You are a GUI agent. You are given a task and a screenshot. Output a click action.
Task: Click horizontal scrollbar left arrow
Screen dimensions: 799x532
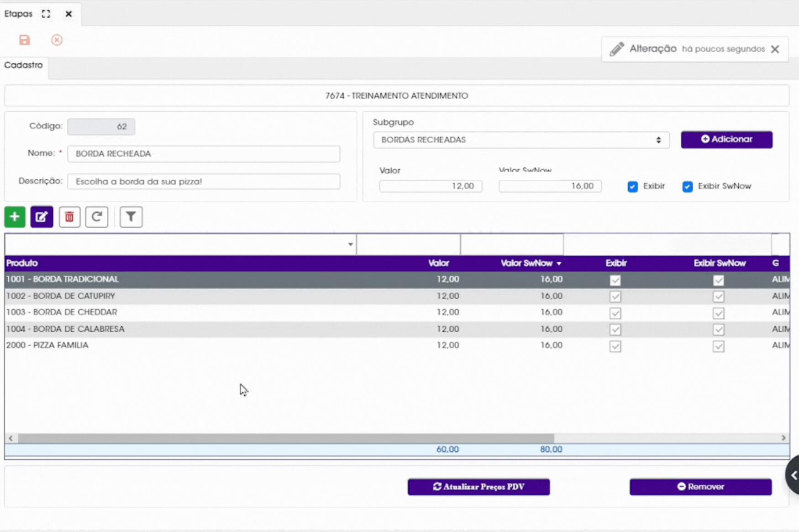coord(11,438)
